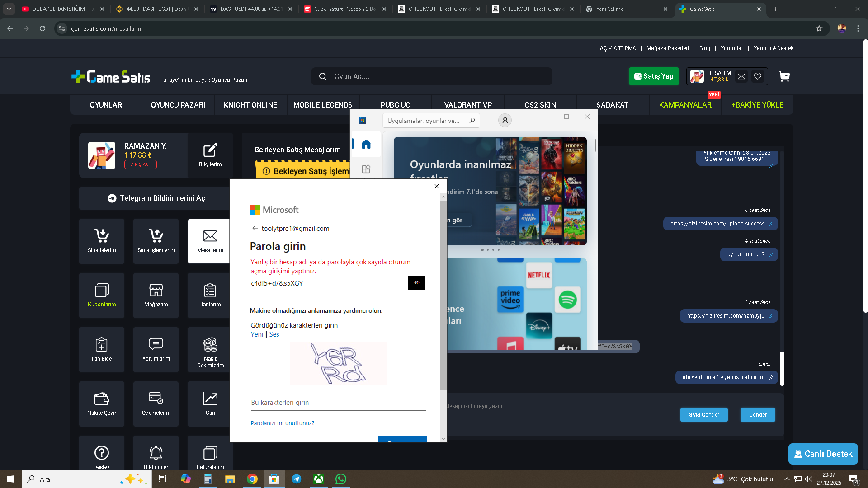Image resolution: width=868 pixels, height=488 pixels.
Task: Switch to Yeni Sekme tab
Action: tap(627, 9)
